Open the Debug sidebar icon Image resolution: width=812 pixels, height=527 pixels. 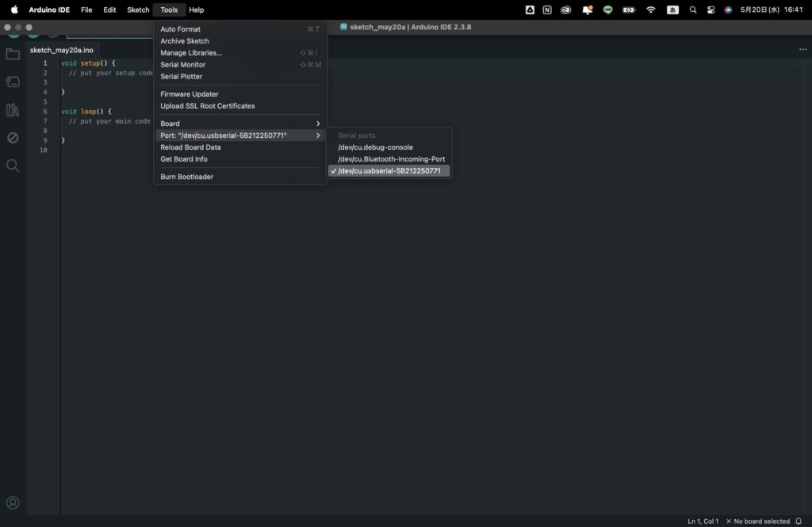(x=13, y=138)
